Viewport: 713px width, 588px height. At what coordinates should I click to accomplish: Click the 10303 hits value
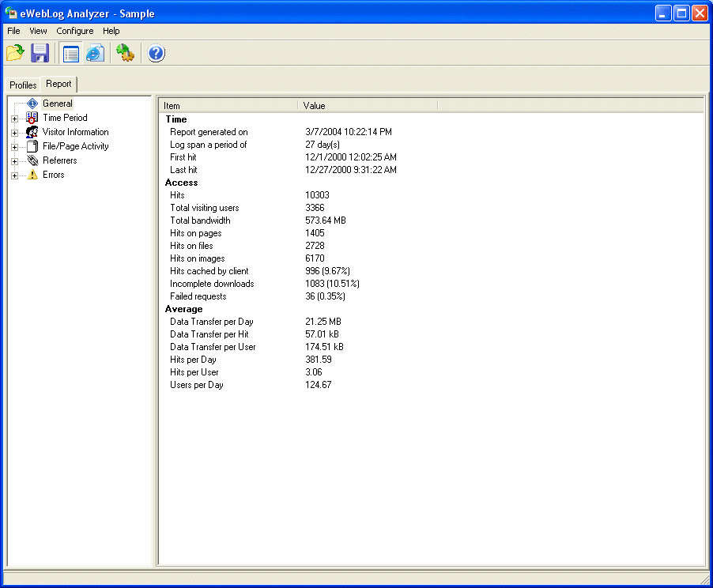[x=318, y=195]
